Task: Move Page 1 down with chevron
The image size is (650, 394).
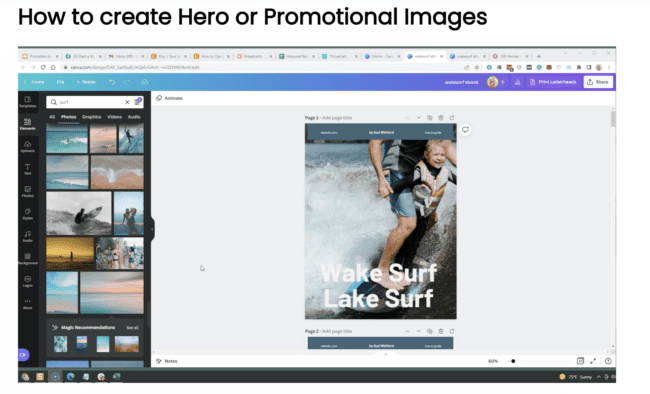Action: pyautogui.click(x=418, y=118)
